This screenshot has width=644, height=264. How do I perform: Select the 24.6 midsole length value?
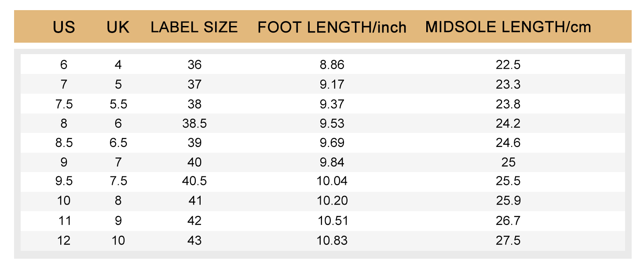click(508, 143)
